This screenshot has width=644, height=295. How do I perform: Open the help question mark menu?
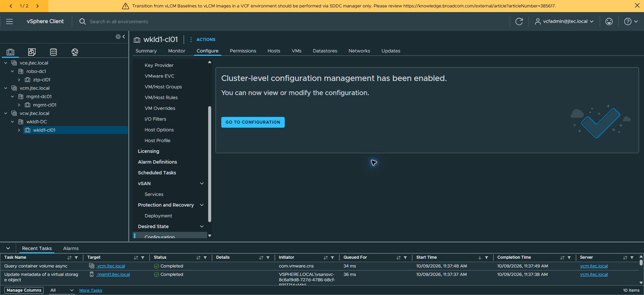(x=631, y=22)
